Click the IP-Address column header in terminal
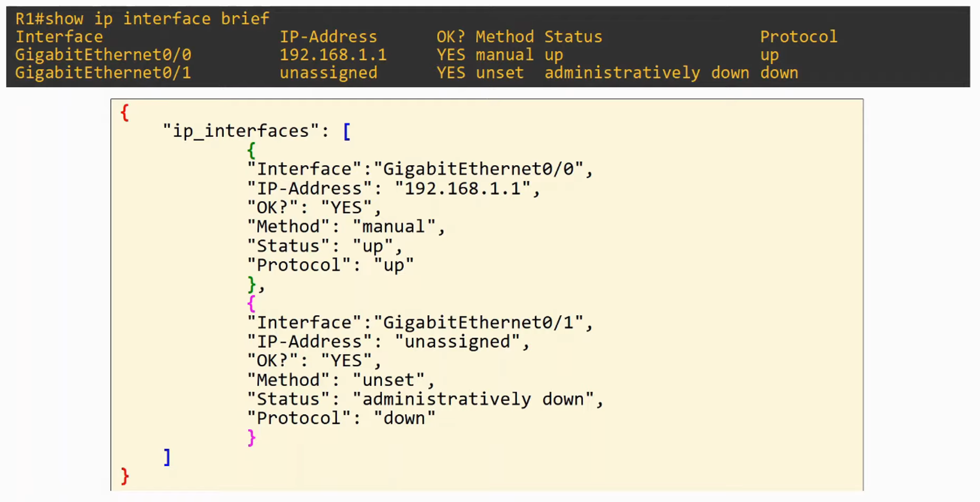The image size is (980, 502). 328,37
